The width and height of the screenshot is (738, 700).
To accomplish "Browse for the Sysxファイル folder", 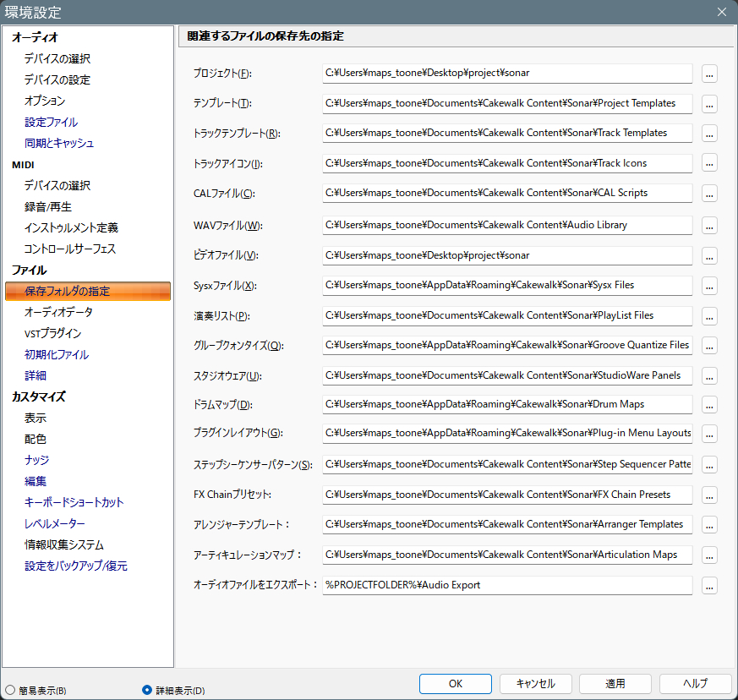I will click(x=709, y=287).
